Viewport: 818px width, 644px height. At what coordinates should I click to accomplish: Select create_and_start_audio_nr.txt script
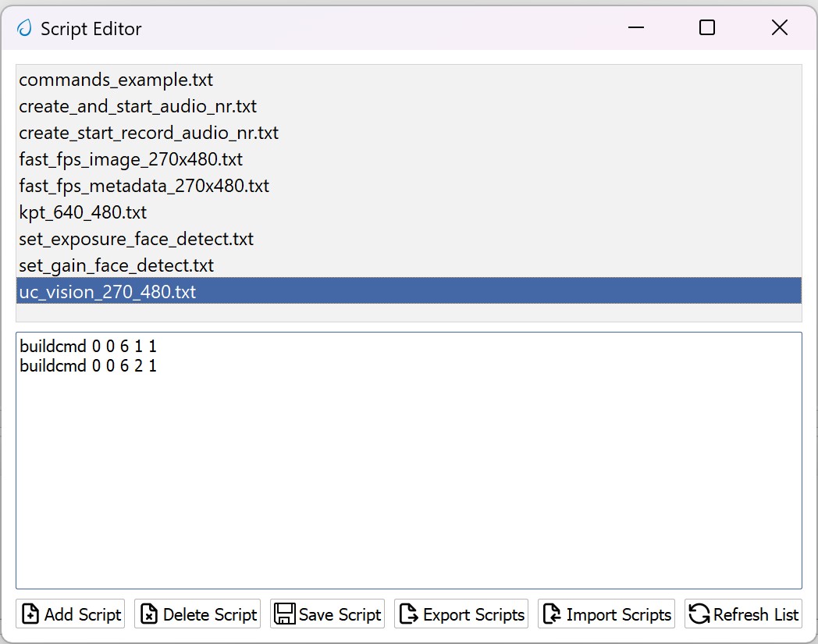pyautogui.click(x=137, y=106)
